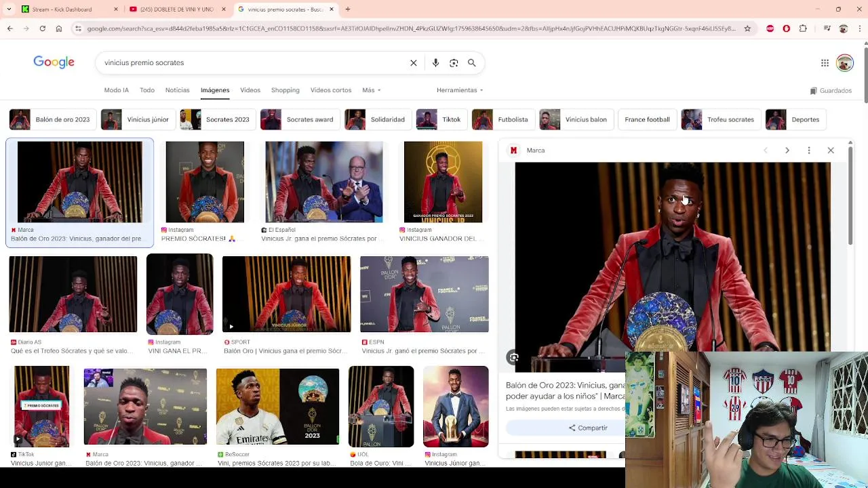The image size is (868, 488).
Task: Submit search with magnifier icon
Action: click(472, 62)
